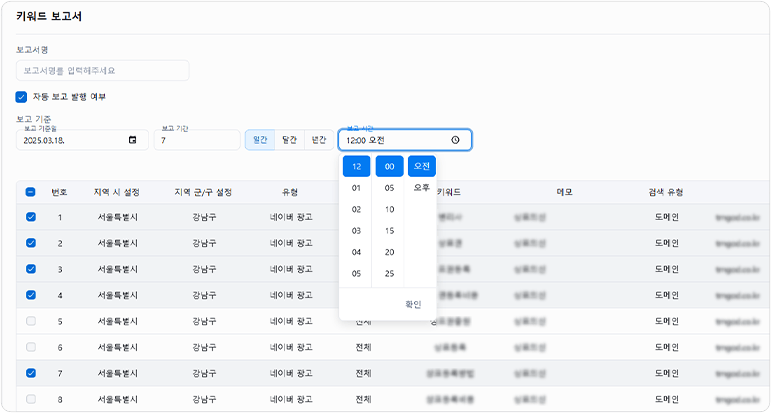Click the 보고 기간 number field
Screen dimensions: 771x413
click(197, 140)
